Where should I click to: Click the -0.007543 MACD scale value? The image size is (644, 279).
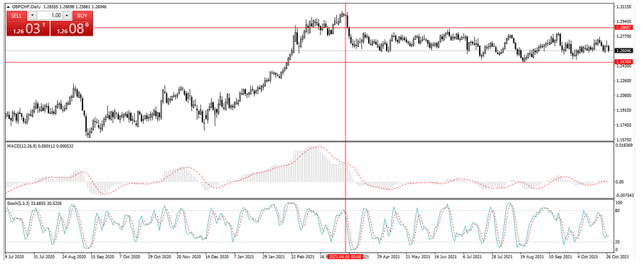point(626,196)
